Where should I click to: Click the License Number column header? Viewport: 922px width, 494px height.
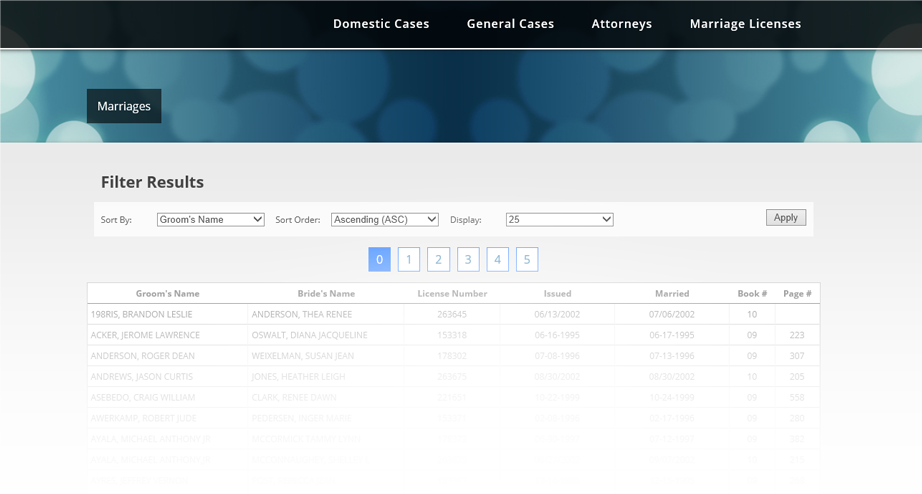[x=452, y=293]
